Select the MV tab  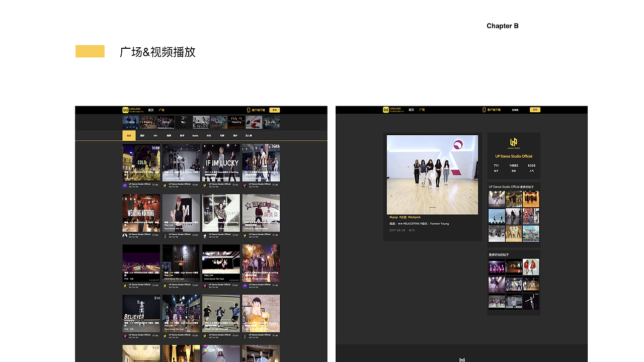(x=155, y=136)
